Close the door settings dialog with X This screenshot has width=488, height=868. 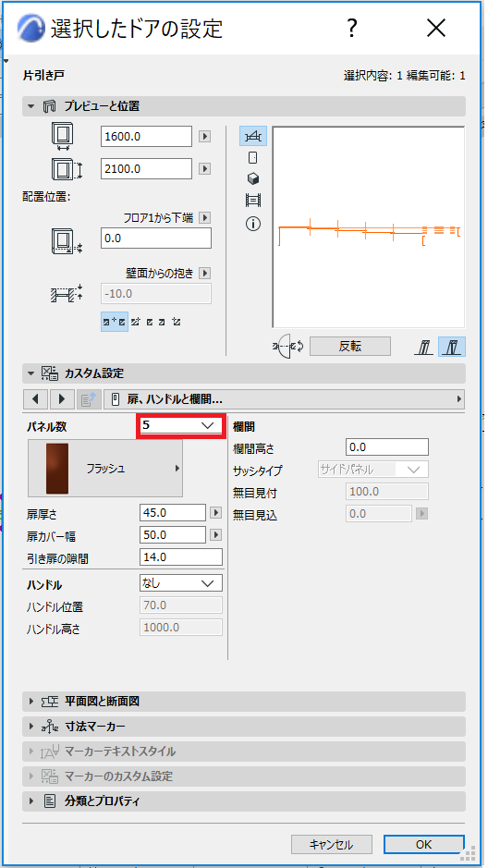[x=436, y=28]
